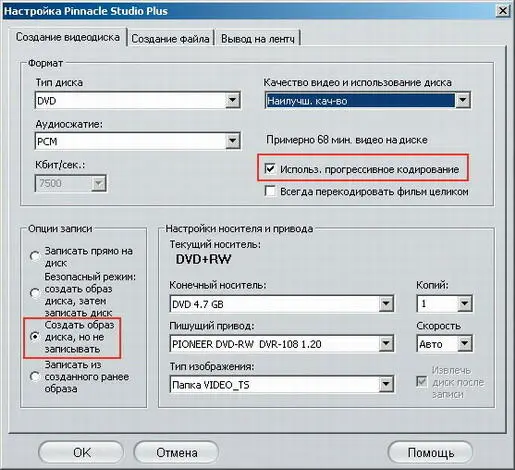Screen dimensions: 515x470
Task: Open the Скорость Авто dropdown
Action: pos(444,344)
